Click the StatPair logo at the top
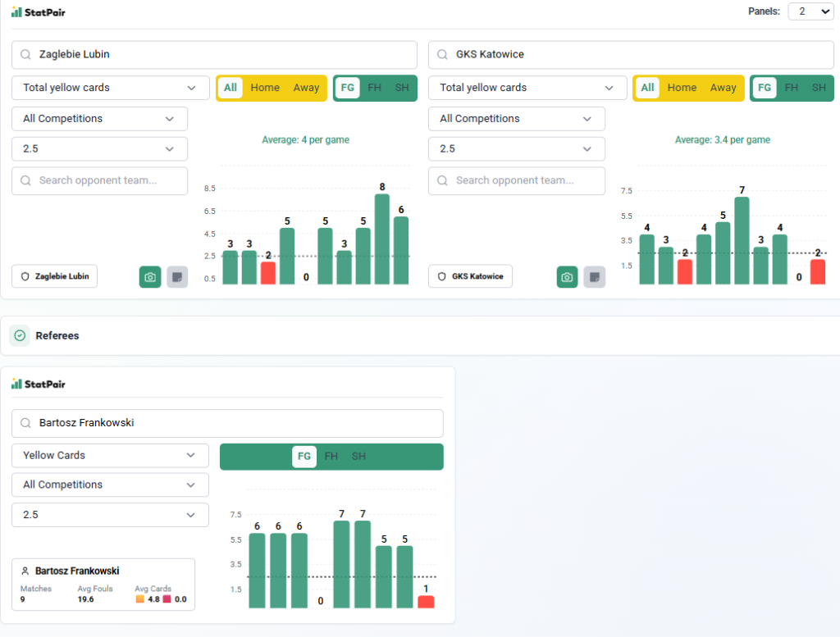This screenshot has width=840, height=637. click(39, 11)
